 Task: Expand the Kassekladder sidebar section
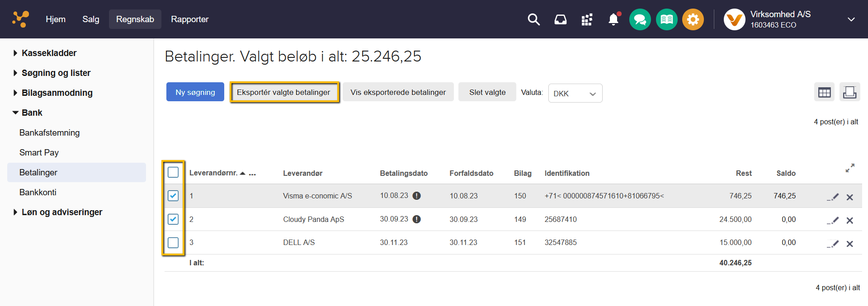pyautogui.click(x=49, y=53)
